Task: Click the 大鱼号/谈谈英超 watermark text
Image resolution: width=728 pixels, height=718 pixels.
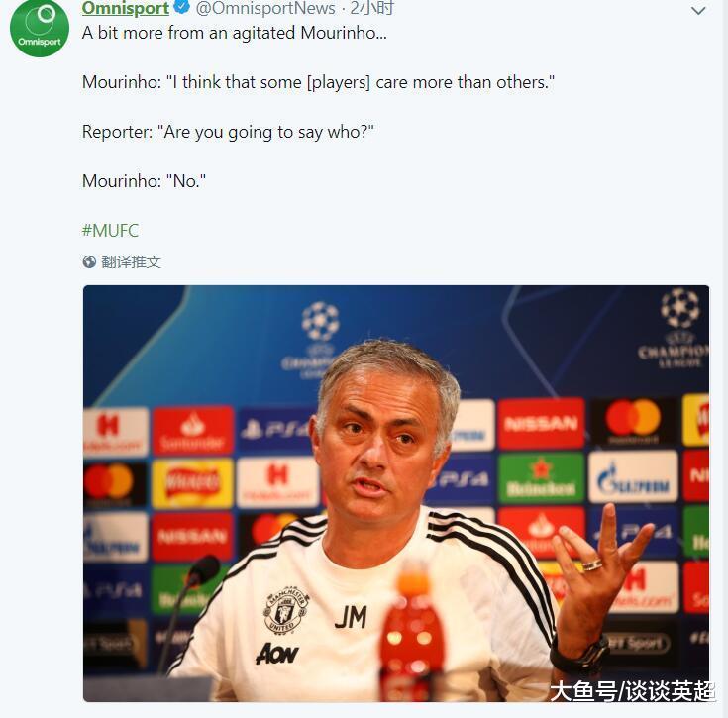Action: (632, 691)
